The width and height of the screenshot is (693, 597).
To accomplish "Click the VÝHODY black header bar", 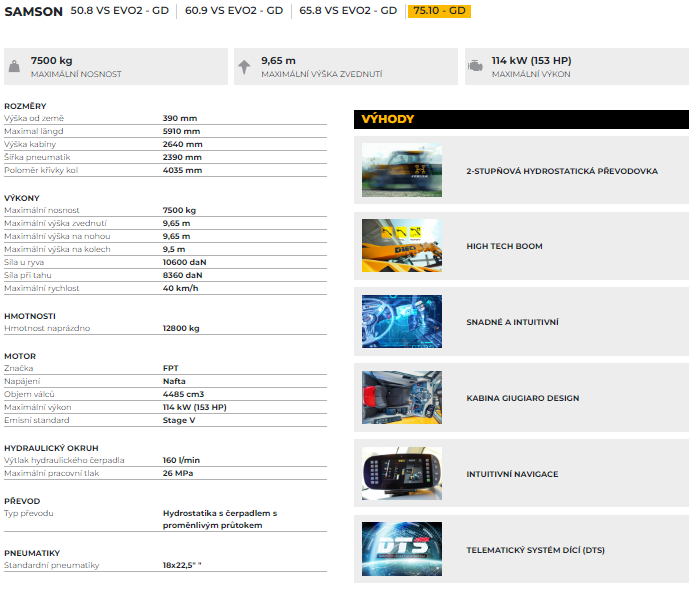I will click(x=521, y=119).
